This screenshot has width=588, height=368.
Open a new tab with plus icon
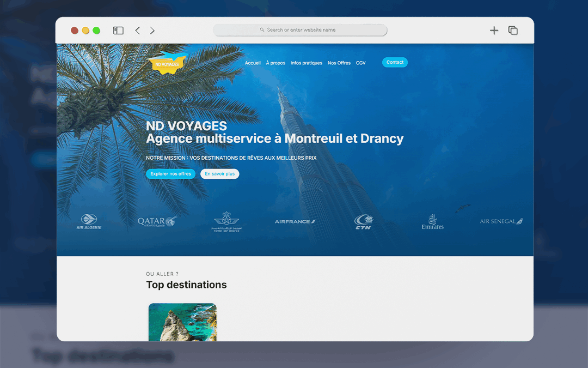pyautogui.click(x=494, y=31)
